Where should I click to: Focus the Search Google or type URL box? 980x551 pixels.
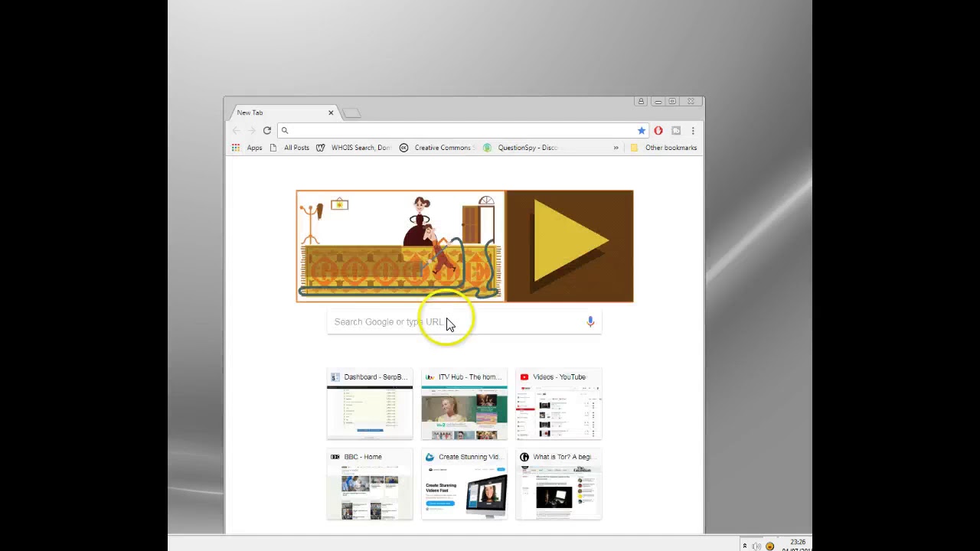tap(464, 322)
